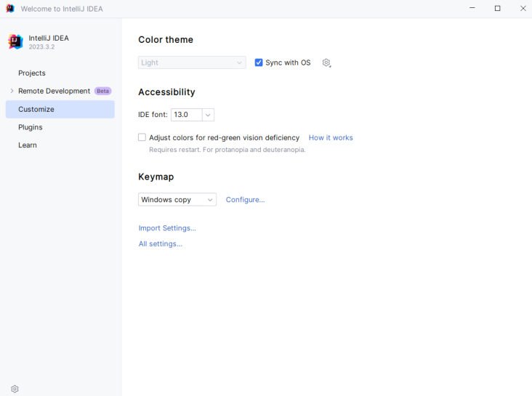
Task: Open the Plugins tab
Action: [x=31, y=127]
